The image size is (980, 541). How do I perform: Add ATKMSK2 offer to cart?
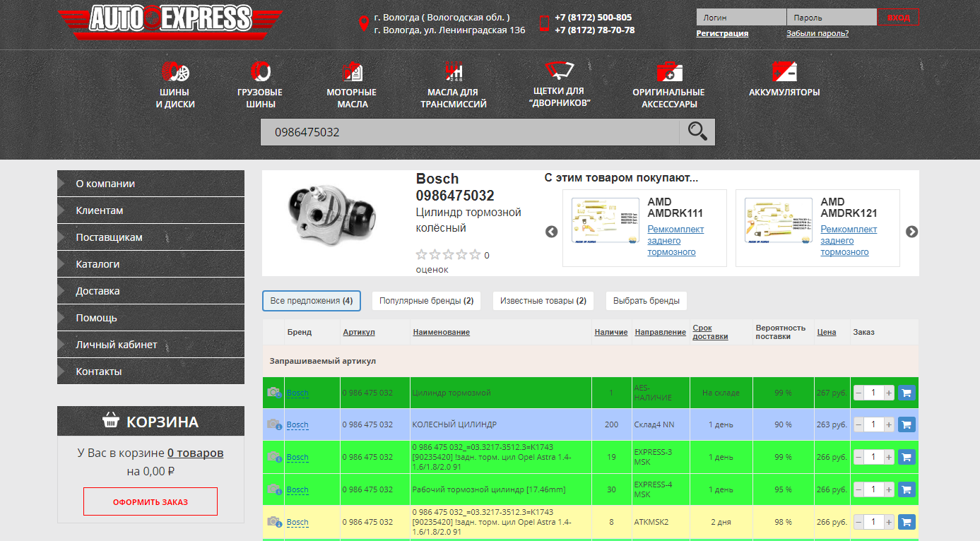point(907,522)
